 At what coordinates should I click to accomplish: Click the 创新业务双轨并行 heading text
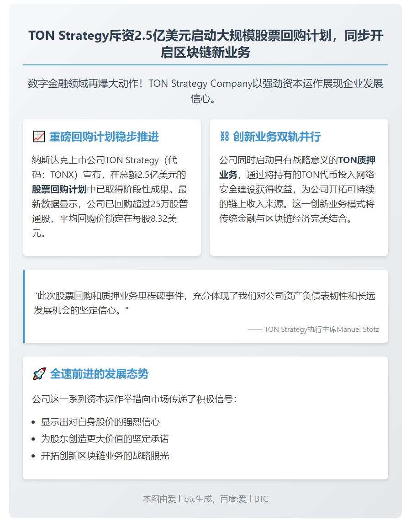click(x=277, y=137)
